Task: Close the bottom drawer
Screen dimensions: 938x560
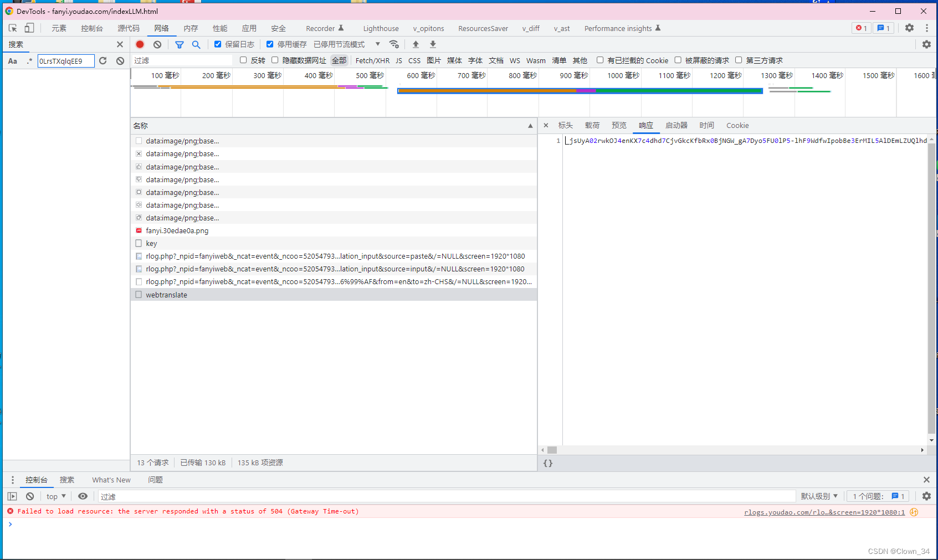Action: (x=926, y=480)
